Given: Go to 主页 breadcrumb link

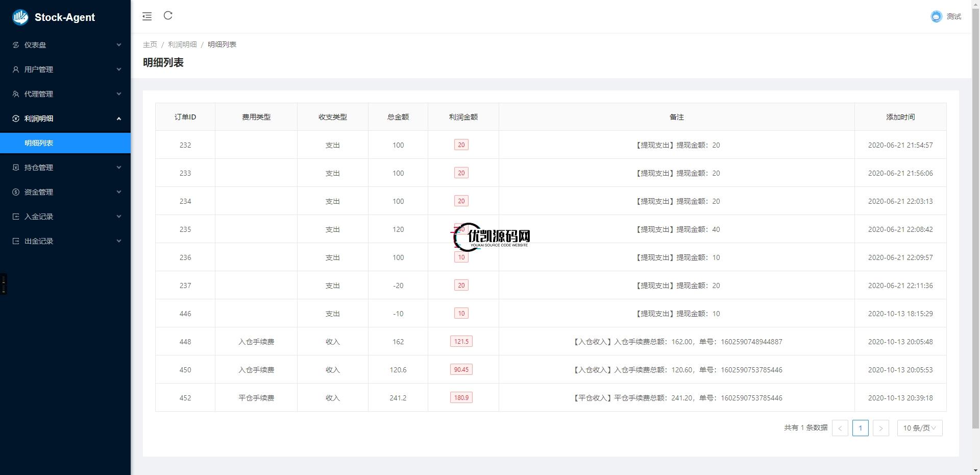Looking at the screenshot, I should [150, 44].
